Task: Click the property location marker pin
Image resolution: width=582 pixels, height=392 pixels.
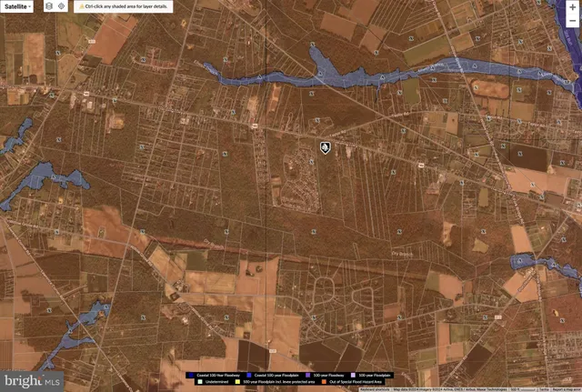Action: click(325, 147)
